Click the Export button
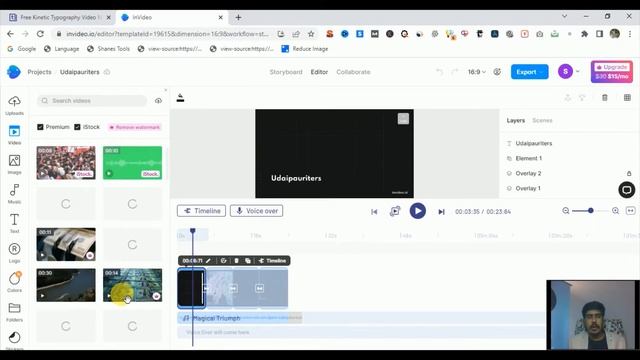640x360 pixels. [x=529, y=72]
